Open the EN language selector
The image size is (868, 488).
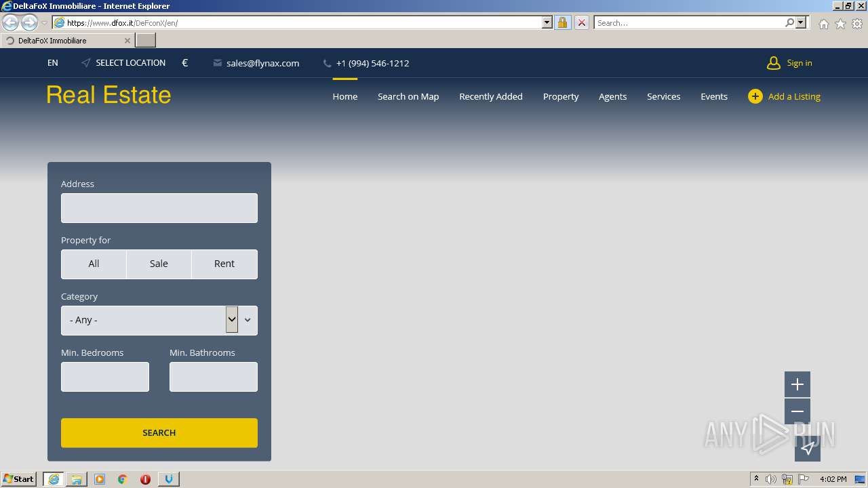(x=53, y=63)
